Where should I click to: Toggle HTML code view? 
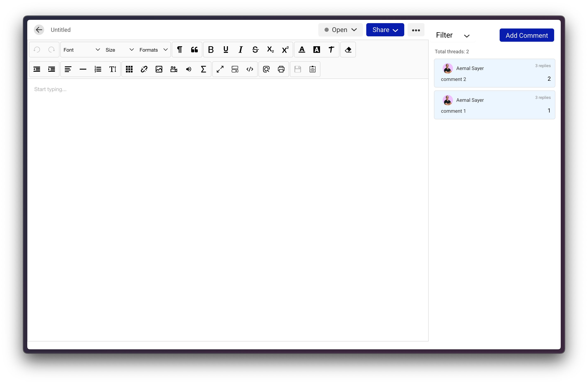(250, 69)
